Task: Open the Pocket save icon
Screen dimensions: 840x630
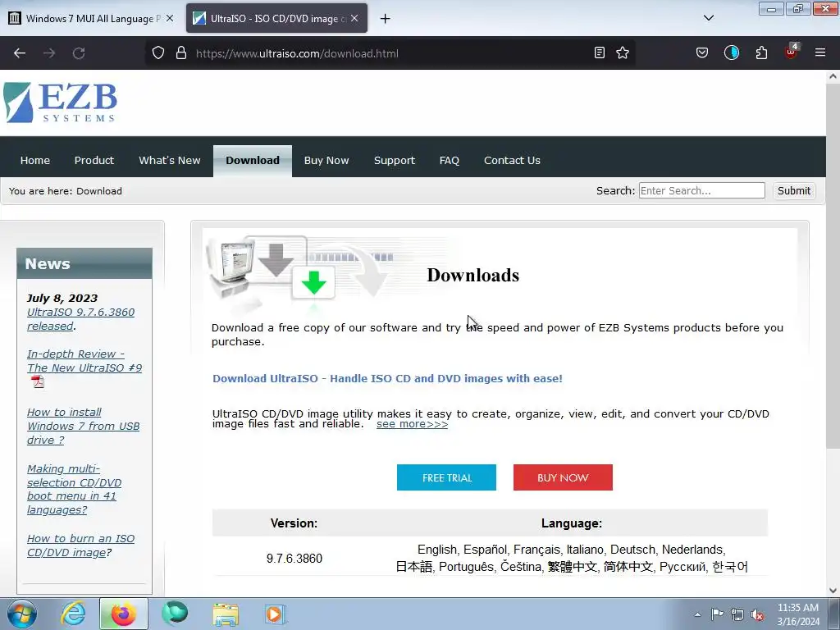Action: point(702,53)
